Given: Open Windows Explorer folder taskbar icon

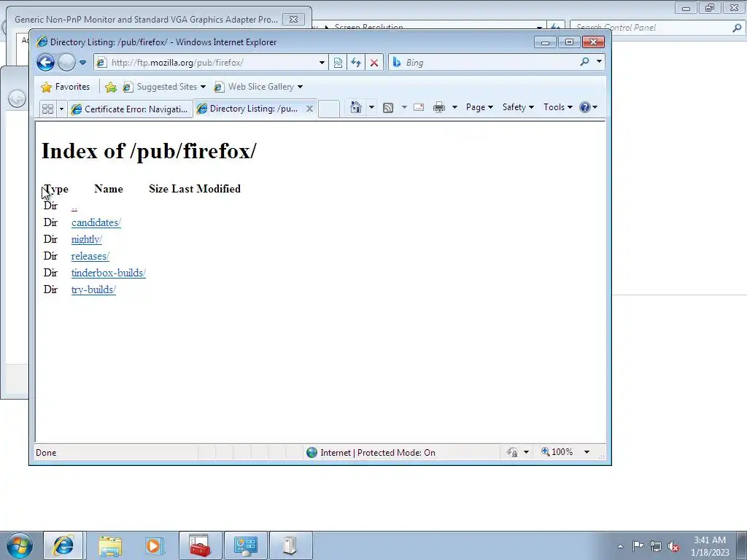Looking at the screenshot, I should (x=110, y=545).
